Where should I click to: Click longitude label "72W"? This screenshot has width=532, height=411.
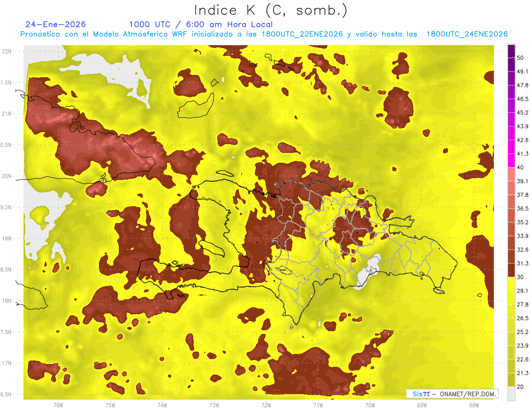pos(266,405)
